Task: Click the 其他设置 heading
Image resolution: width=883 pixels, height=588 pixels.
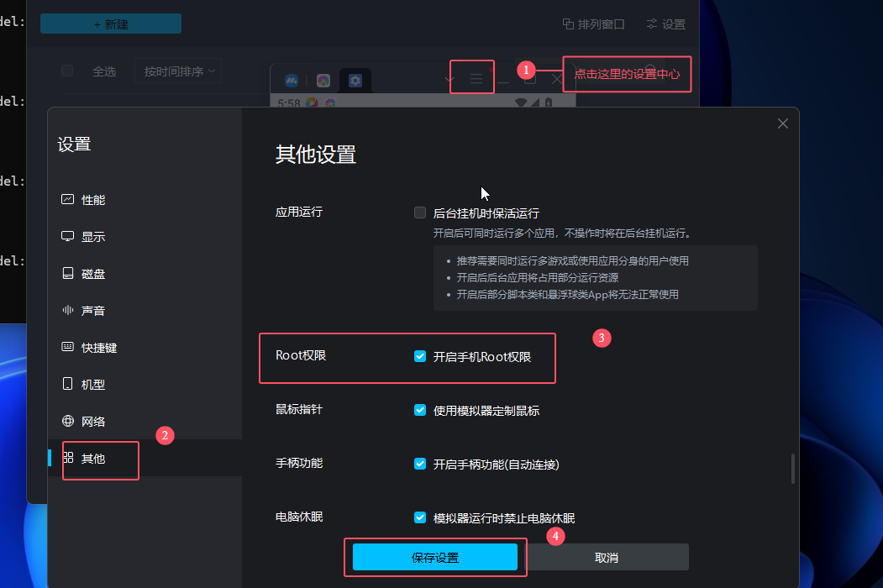Action: tap(316, 155)
